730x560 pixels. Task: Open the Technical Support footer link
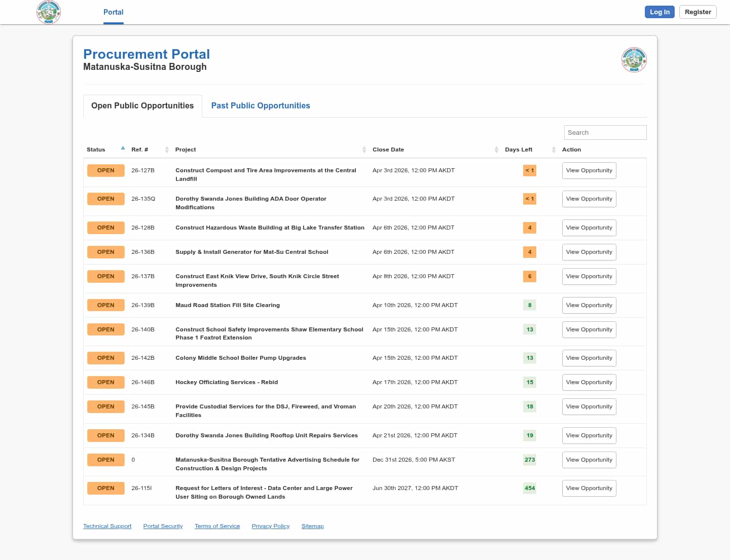[107, 526]
